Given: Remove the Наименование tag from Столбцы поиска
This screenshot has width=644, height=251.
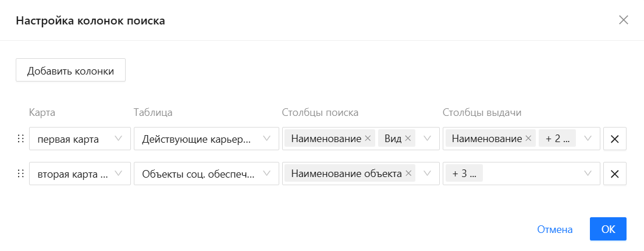Looking at the screenshot, I should point(368,139).
